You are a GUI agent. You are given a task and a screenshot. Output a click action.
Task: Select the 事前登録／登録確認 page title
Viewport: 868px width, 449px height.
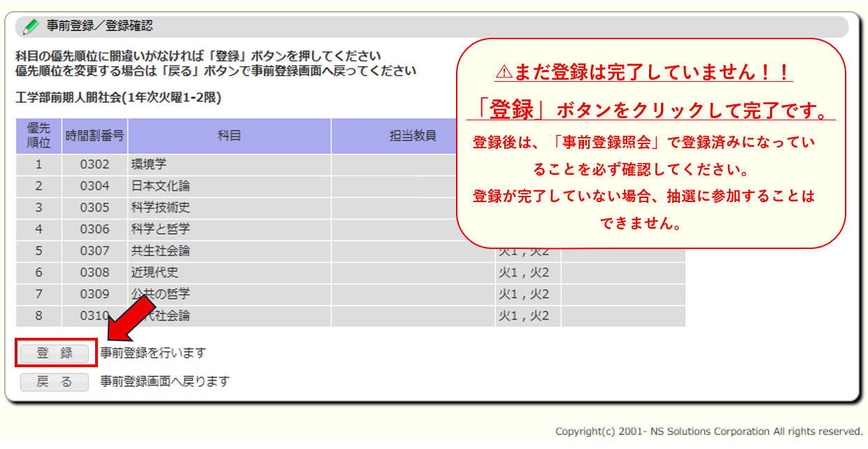[x=99, y=27]
